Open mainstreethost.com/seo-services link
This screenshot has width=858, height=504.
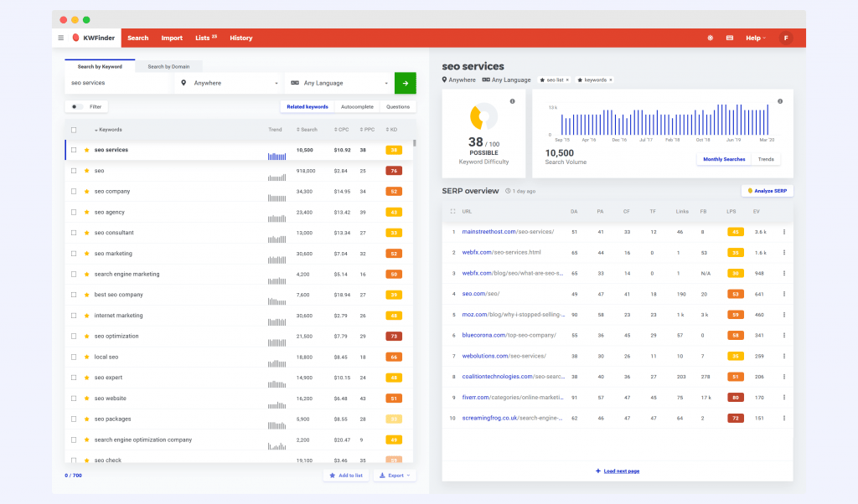click(508, 232)
